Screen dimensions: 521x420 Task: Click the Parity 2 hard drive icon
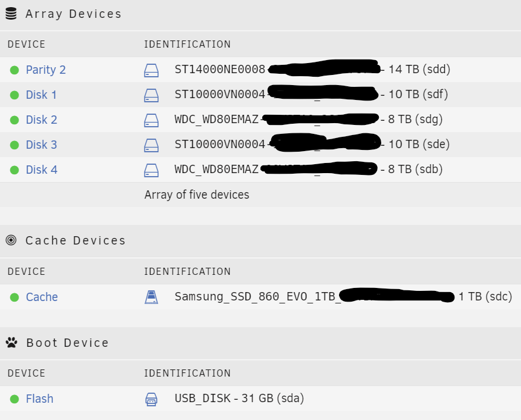click(151, 70)
